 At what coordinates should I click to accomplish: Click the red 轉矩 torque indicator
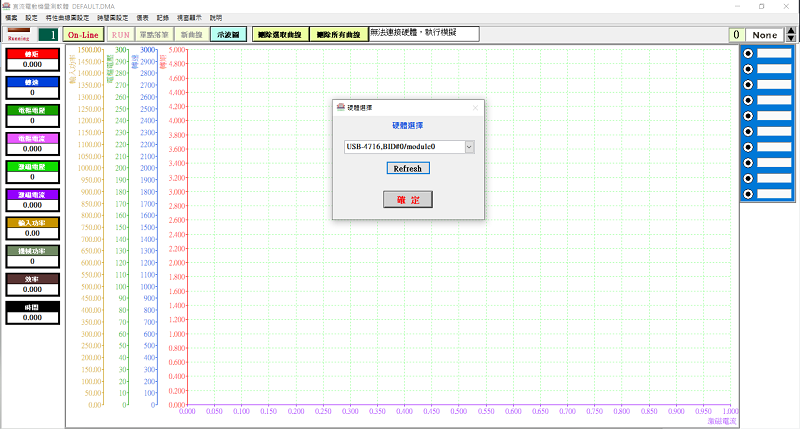point(32,53)
